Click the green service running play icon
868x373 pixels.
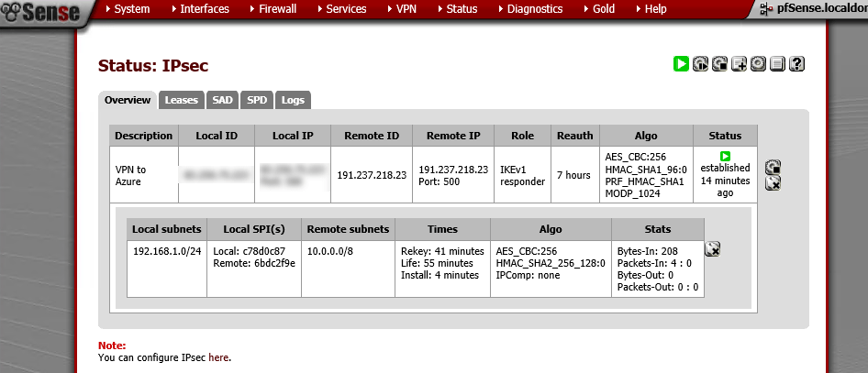pos(681,64)
